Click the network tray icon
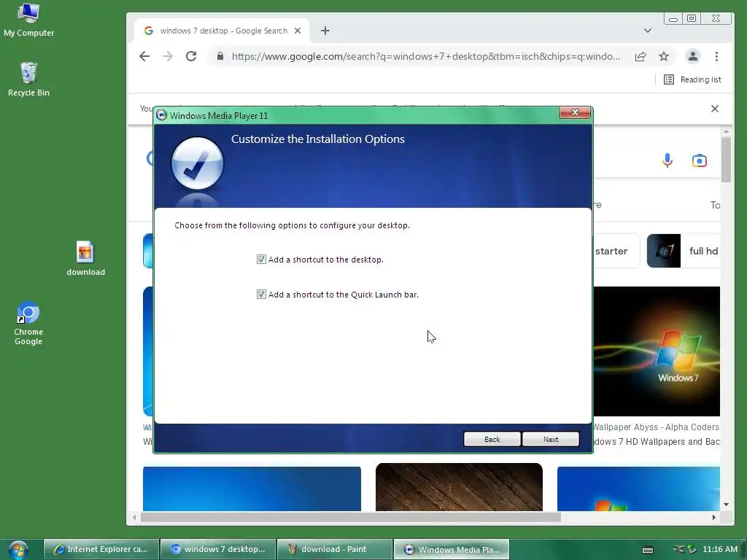Screen dimensions: 747x560 pyautogui.click(x=679, y=549)
